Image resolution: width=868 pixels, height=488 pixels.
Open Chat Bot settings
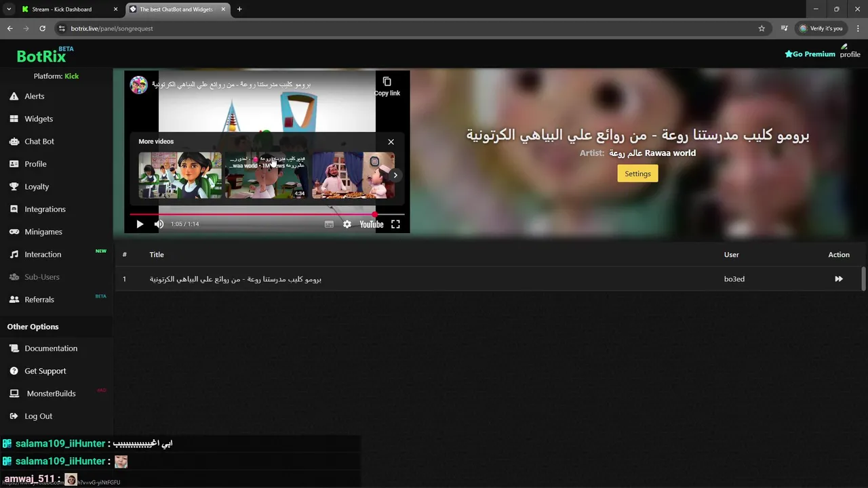point(39,142)
